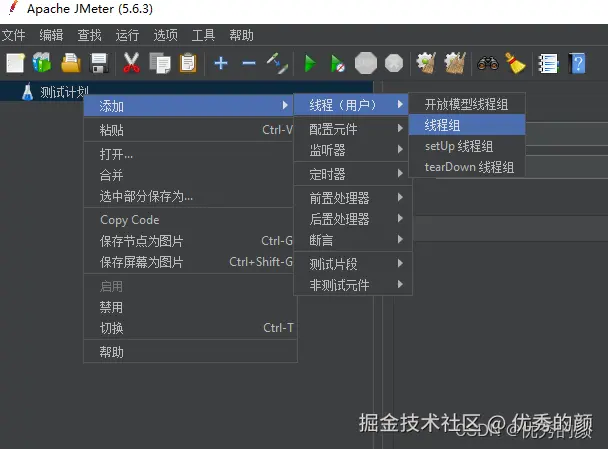Expand the 配置元件 submenu

point(351,129)
